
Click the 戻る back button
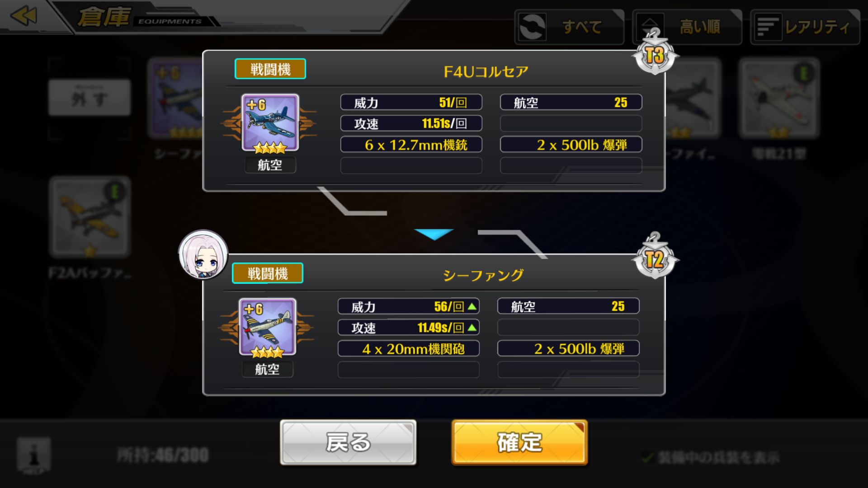click(x=348, y=442)
